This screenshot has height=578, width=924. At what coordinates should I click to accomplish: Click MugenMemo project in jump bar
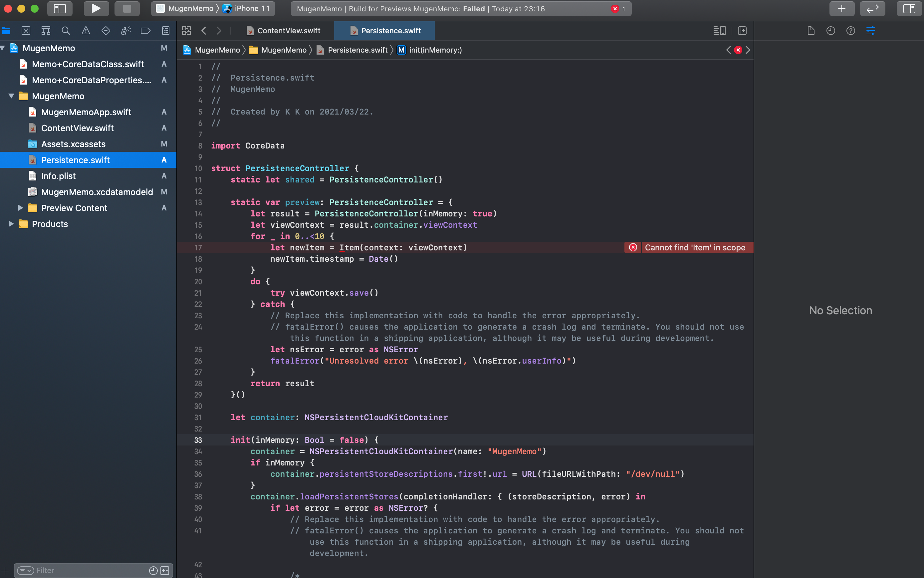[212, 50]
